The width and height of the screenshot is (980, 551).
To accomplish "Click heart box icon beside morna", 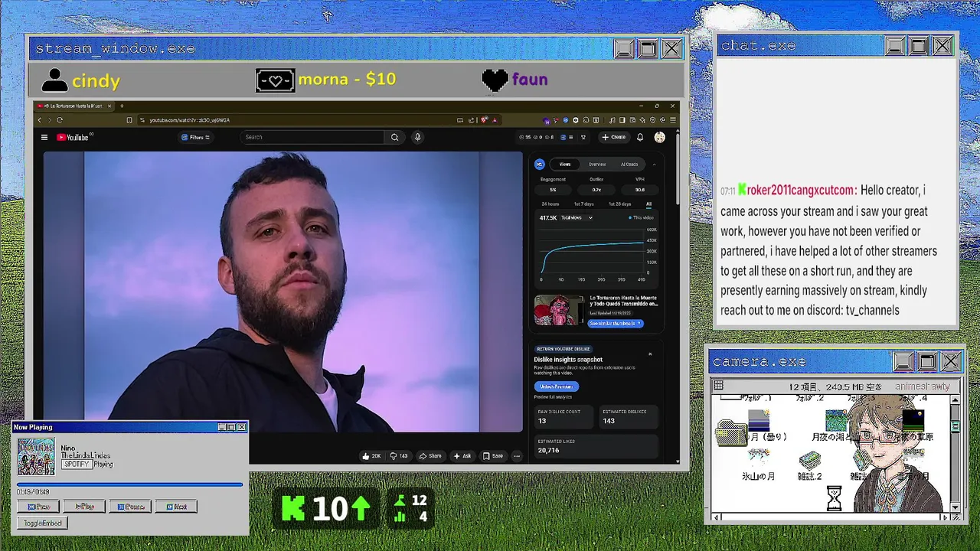I will pos(276,80).
